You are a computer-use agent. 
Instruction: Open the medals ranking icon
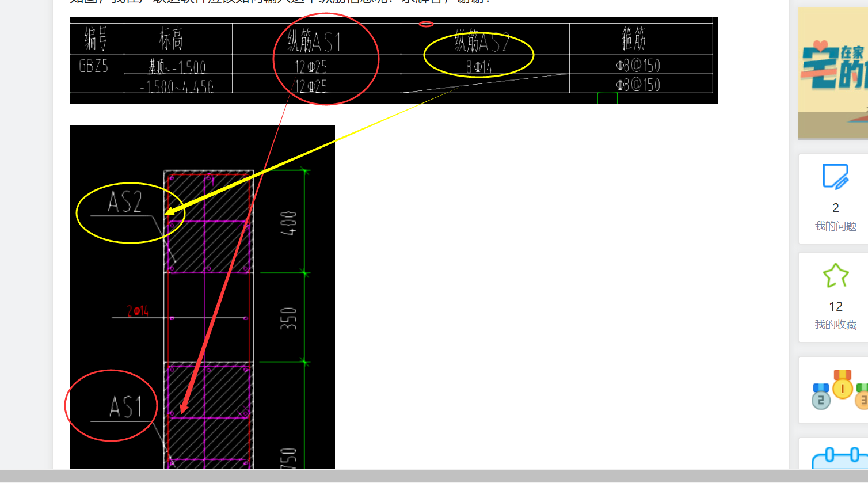[x=840, y=390]
